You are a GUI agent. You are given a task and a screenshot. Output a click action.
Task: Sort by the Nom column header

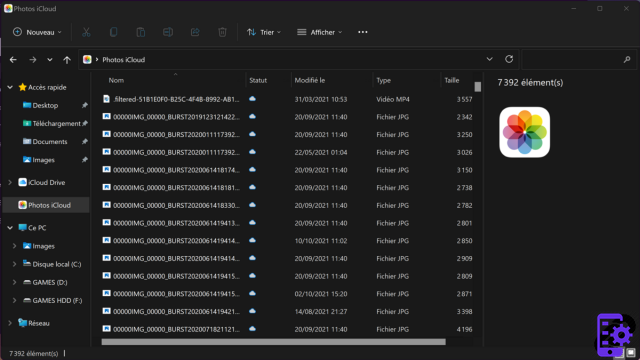tap(116, 80)
